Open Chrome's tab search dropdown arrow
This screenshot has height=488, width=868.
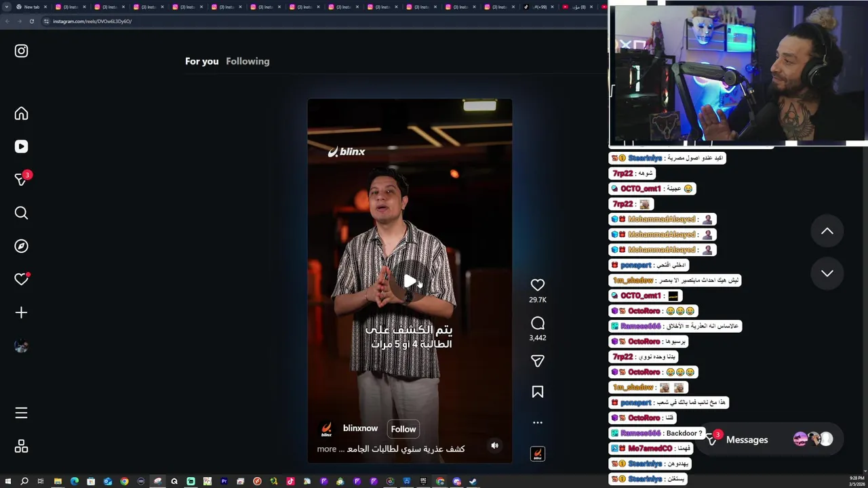pos(7,7)
